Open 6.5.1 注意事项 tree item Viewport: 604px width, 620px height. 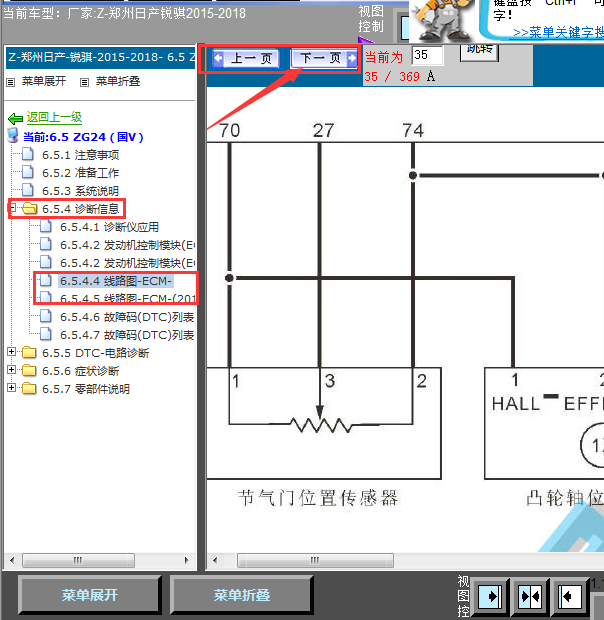tap(80, 155)
